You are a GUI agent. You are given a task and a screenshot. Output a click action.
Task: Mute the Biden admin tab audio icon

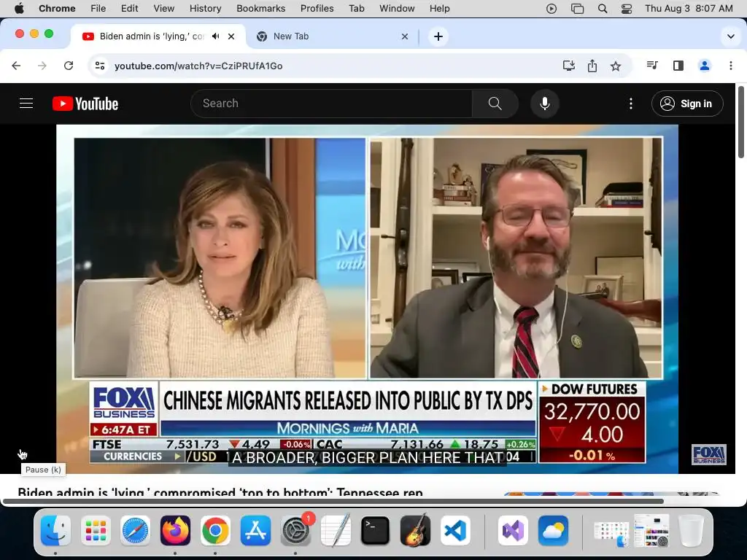pos(216,36)
